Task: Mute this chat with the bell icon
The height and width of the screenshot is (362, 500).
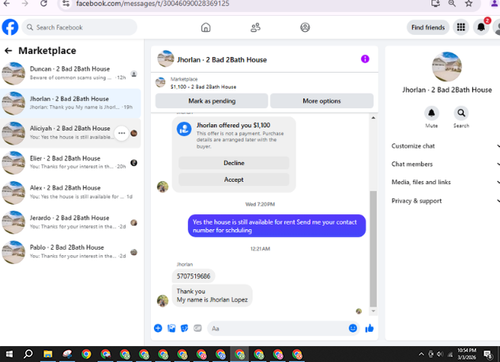Action: (x=431, y=113)
